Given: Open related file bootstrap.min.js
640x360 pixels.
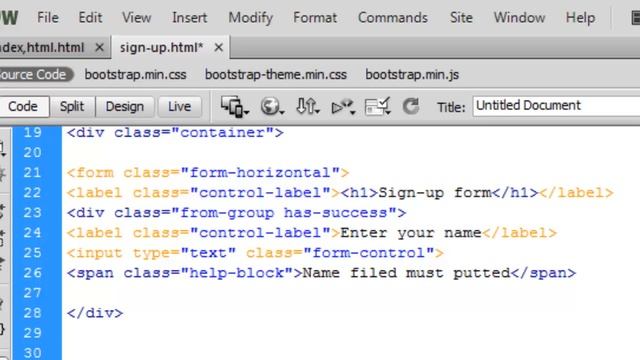Looking at the screenshot, I should [x=412, y=75].
